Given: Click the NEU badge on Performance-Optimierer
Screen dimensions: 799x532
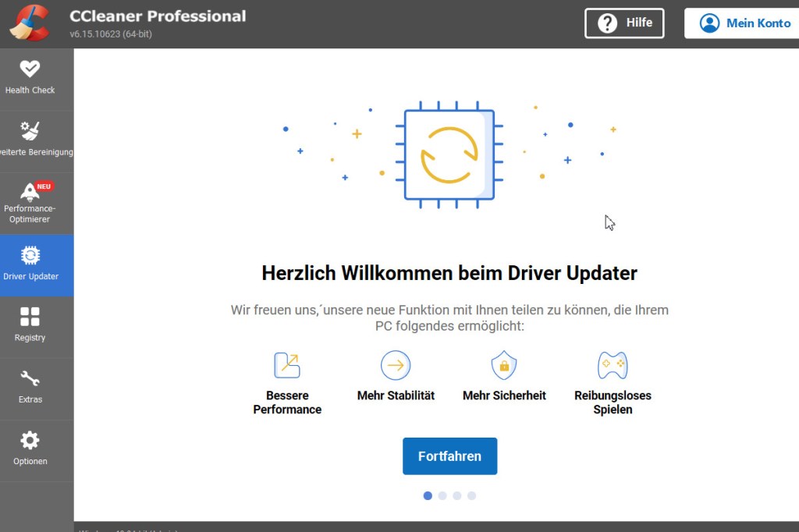Looking at the screenshot, I should coord(44,186).
